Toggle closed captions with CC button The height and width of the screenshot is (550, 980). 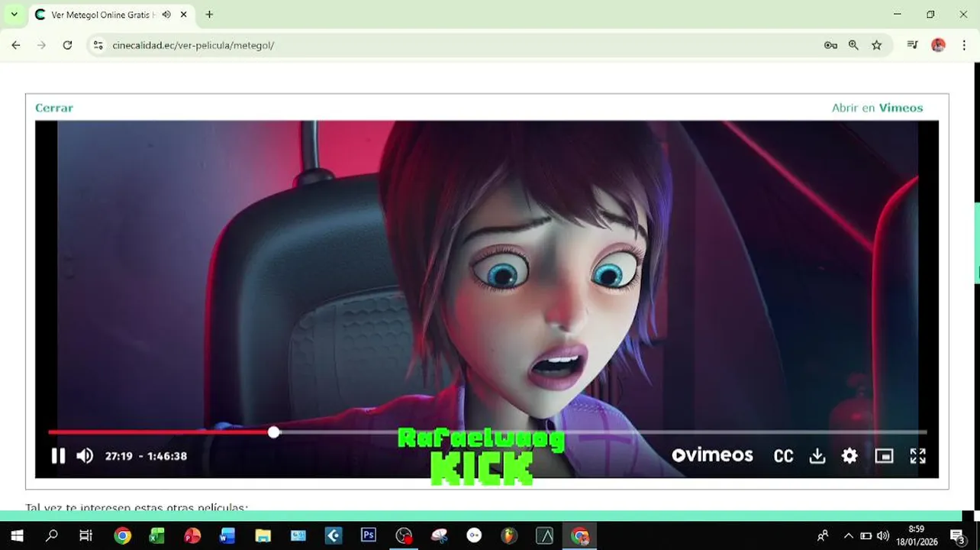coord(783,456)
